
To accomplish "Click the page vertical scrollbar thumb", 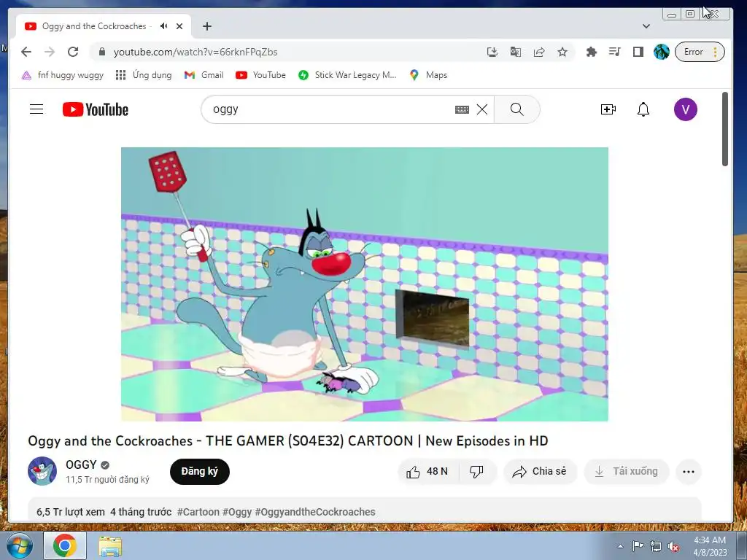I will tap(725, 128).
